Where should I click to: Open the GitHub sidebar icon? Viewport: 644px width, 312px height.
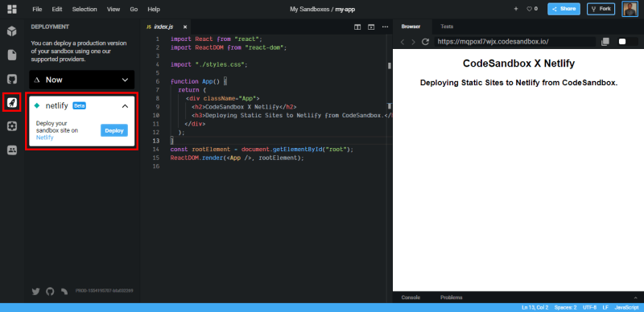click(12, 79)
